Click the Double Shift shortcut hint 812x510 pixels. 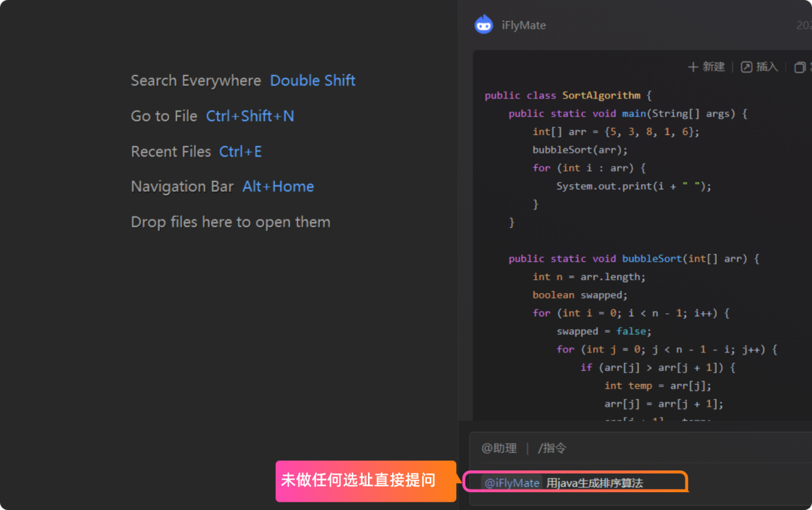[x=312, y=81]
